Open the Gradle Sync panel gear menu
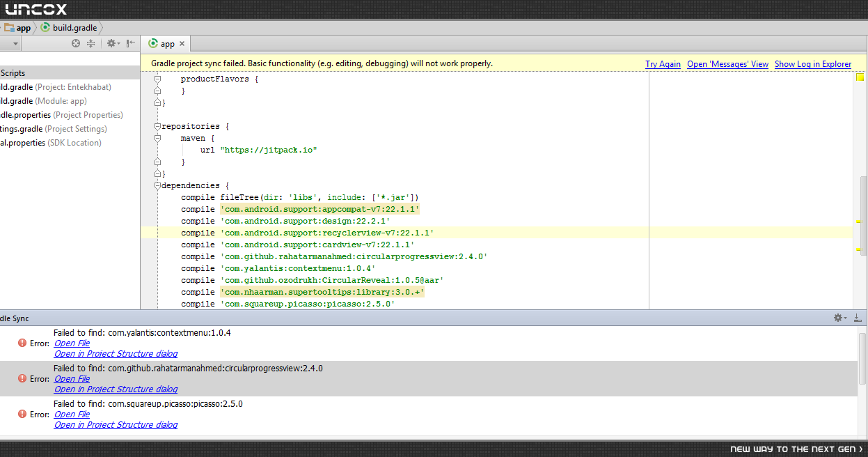Viewport: 868px width, 457px height. point(841,318)
